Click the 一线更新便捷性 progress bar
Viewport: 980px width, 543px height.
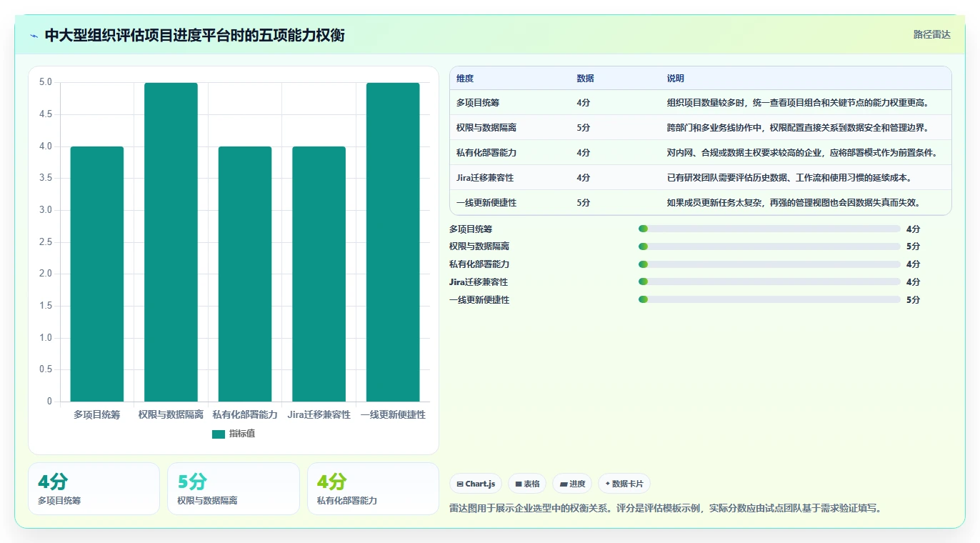coord(769,300)
